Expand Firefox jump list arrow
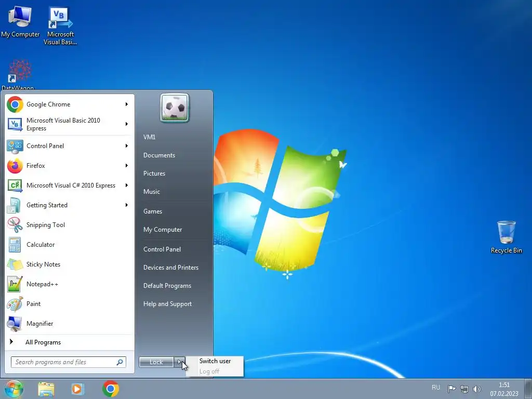Image resolution: width=532 pixels, height=399 pixels. pos(127,166)
